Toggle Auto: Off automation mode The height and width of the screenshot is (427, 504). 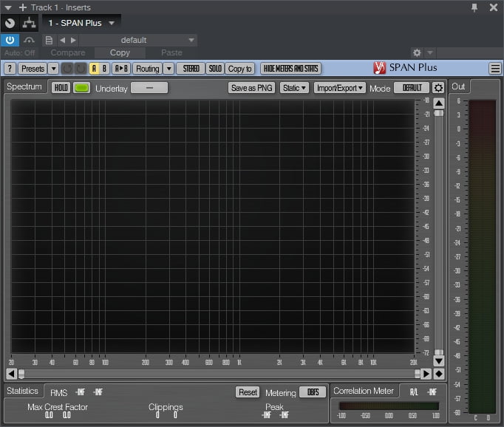[x=20, y=52]
